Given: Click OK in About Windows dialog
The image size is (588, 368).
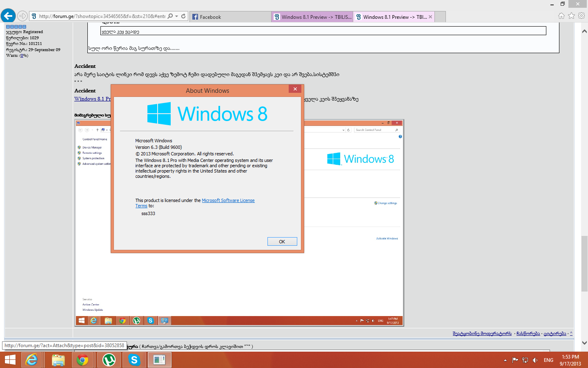Looking at the screenshot, I should click(x=282, y=242).
